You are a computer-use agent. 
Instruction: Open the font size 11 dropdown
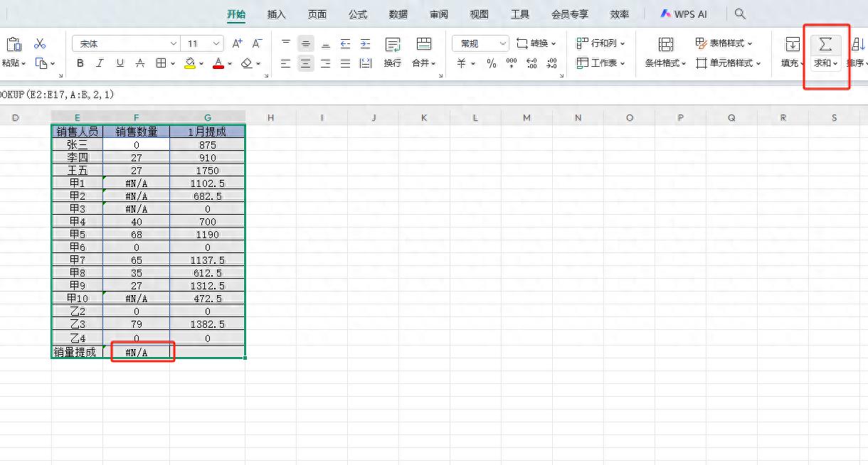[216, 44]
